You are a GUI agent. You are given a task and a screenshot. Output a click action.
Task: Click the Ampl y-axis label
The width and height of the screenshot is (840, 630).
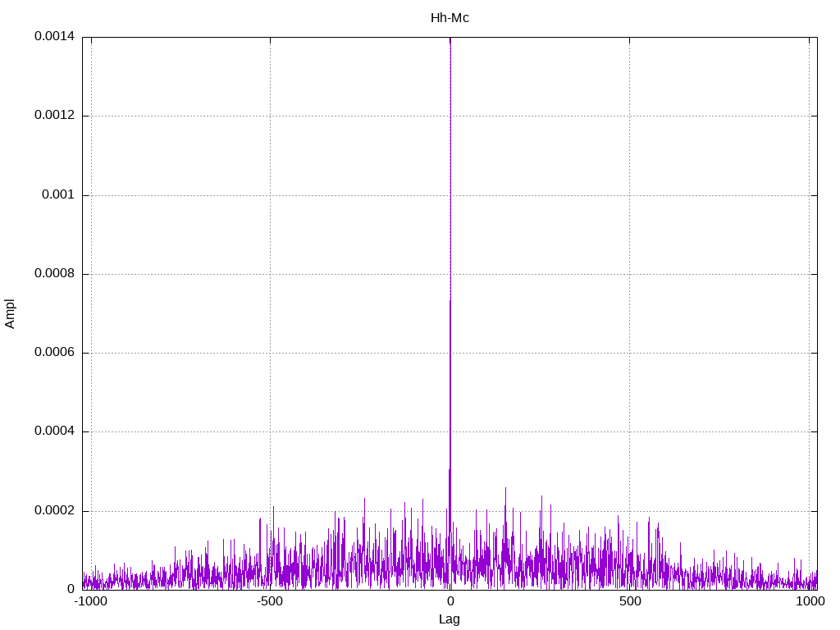click(10, 313)
